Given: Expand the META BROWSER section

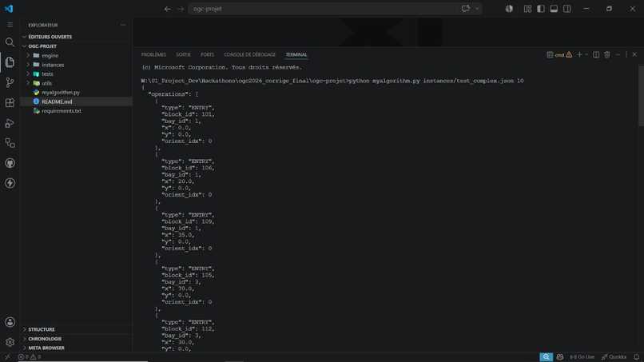Looking at the screenshot, I should coord(77,348).
